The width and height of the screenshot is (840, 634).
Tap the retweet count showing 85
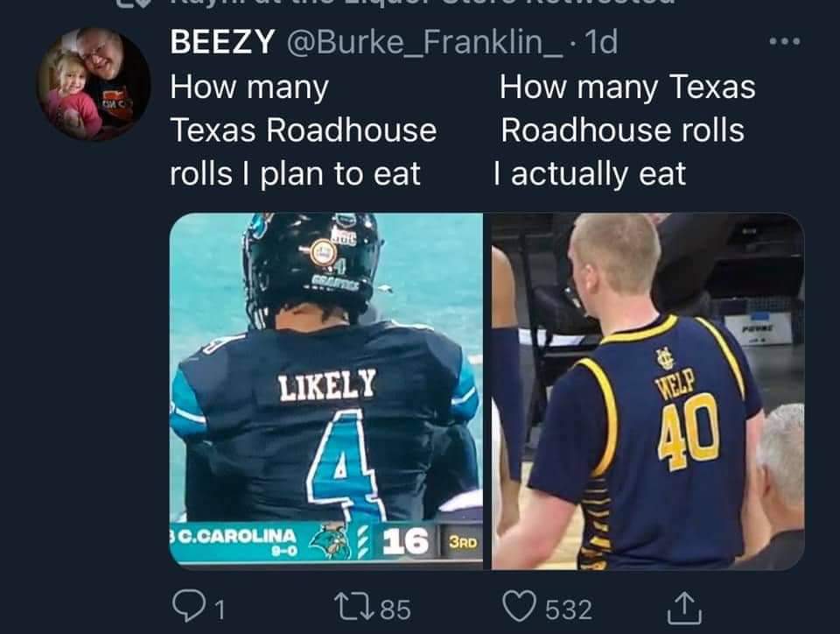point(395,609)
